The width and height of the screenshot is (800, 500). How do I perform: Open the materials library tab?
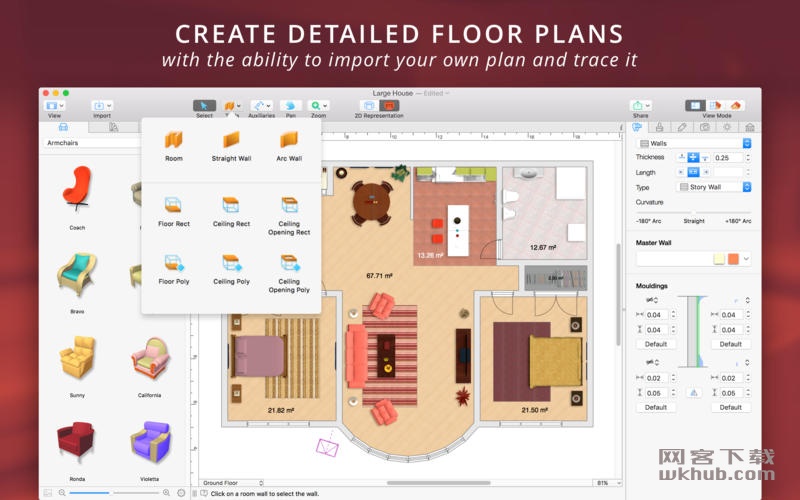[113, 127]
